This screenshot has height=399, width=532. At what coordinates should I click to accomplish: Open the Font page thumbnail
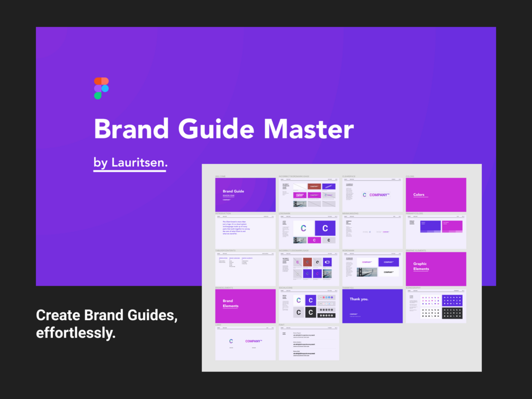point(309,343)
